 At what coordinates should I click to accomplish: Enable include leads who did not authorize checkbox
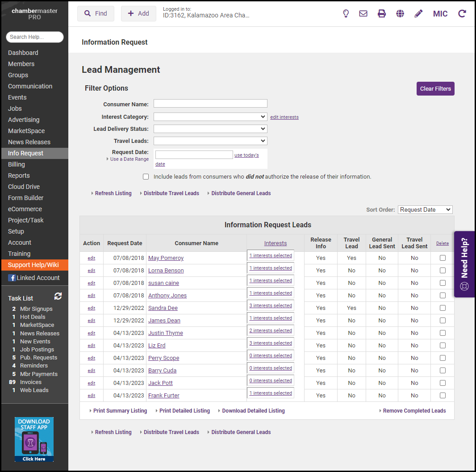146,176
